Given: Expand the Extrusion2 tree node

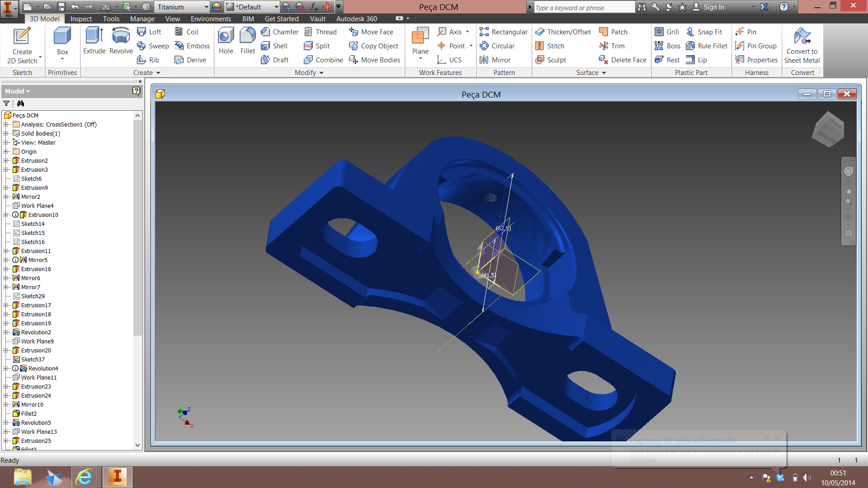Looking at the screenshot, I should click(6, 161).
